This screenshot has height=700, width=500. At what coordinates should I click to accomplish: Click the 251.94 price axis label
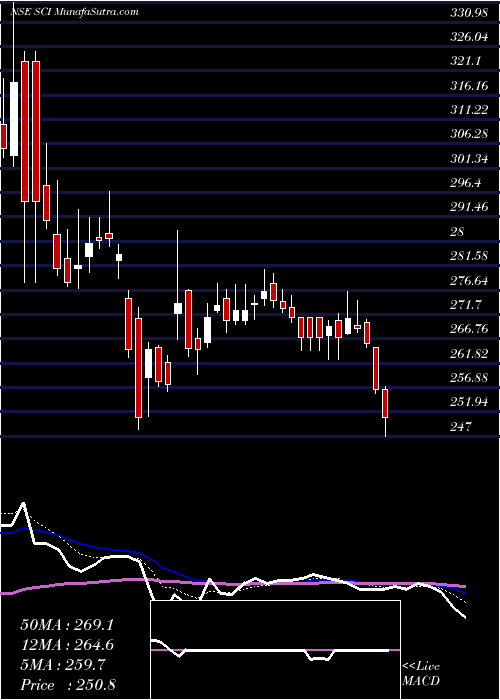469,402
